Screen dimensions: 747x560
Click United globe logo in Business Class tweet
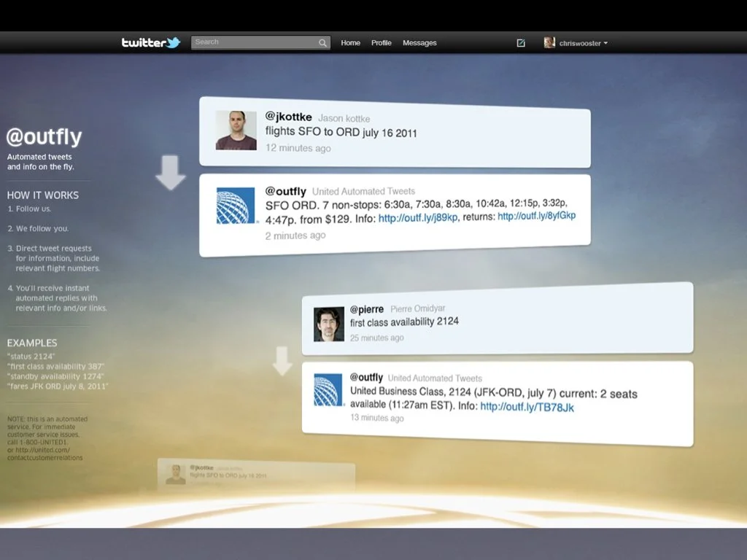coord(328,389)
